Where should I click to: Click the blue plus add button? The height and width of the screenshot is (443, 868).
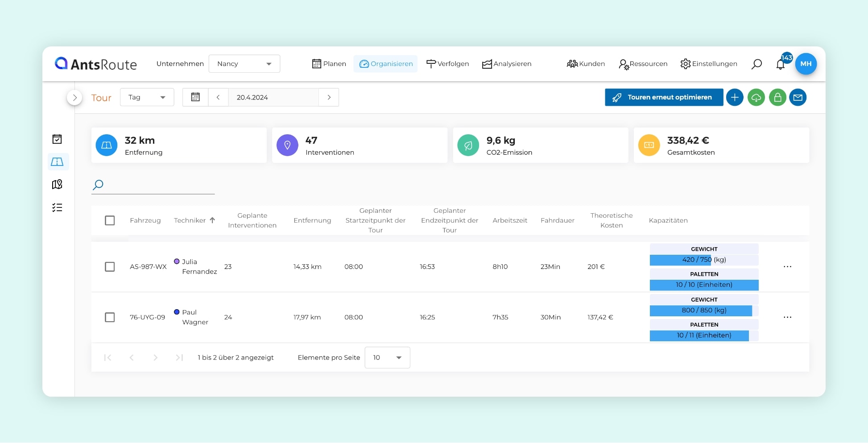tap(735, 97)
